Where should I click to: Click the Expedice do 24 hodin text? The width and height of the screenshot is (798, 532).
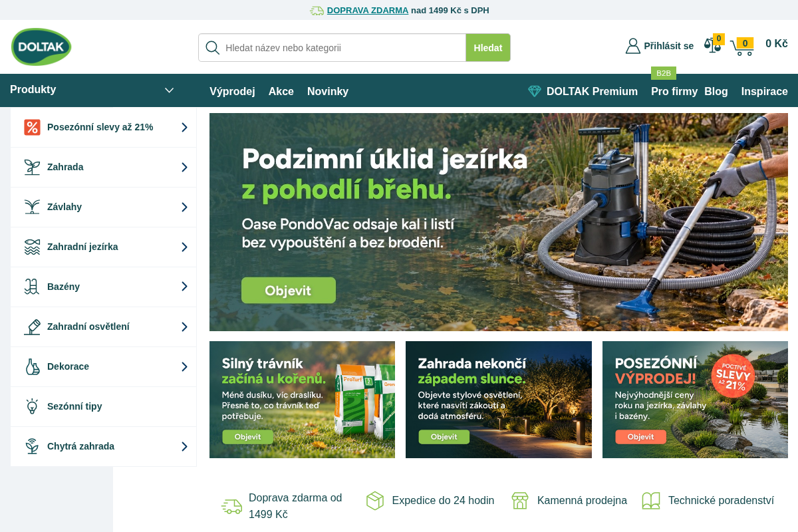click(x=443, y=501)
